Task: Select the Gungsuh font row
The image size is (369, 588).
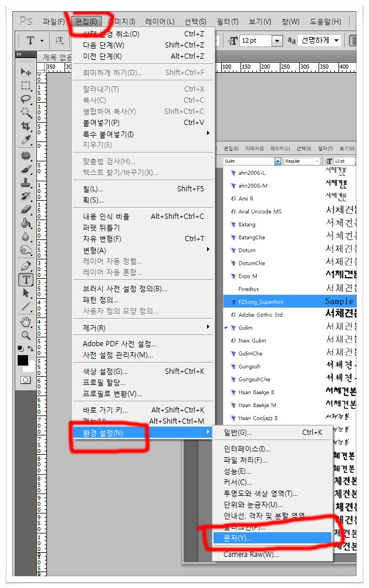Action: pyautogui.click(x=289, y=366)
